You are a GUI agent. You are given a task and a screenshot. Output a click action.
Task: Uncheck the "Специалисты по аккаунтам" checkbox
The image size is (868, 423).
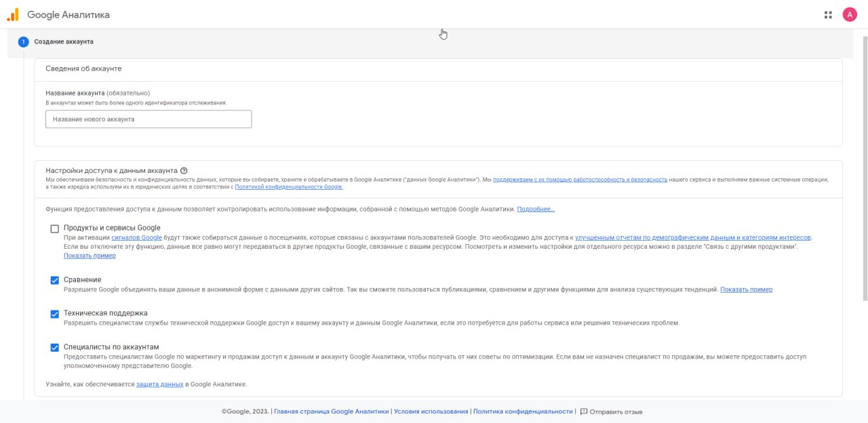[55, 348]
